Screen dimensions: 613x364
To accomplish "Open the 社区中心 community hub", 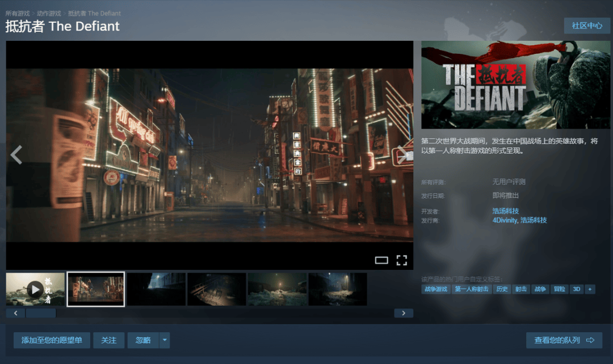I will [586, 26].
